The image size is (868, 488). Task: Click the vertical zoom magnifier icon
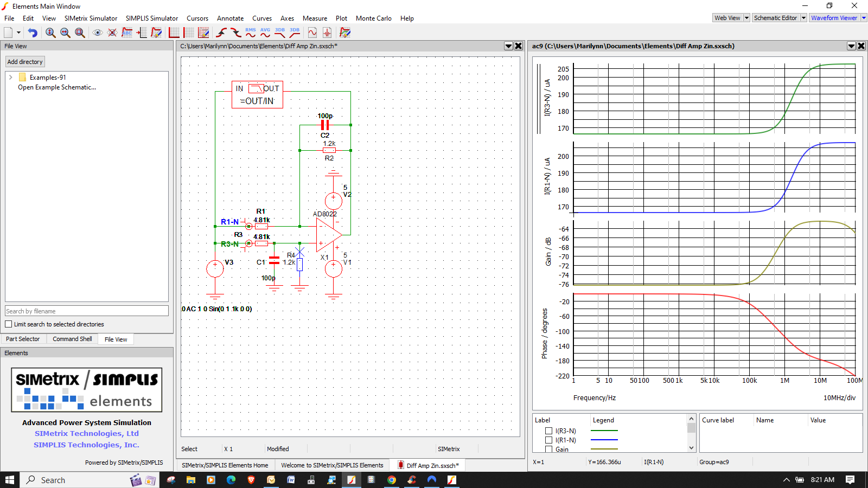click(50, 33)
